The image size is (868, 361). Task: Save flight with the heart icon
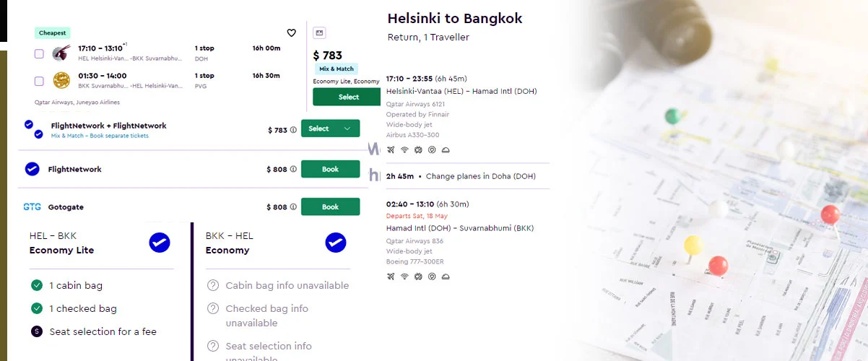click(292, 33)
